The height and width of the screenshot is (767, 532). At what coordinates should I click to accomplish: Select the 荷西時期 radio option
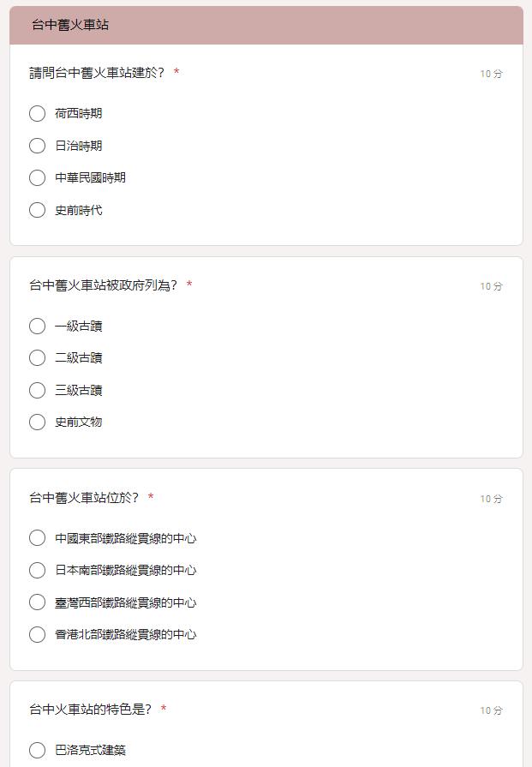click(37, 113)
